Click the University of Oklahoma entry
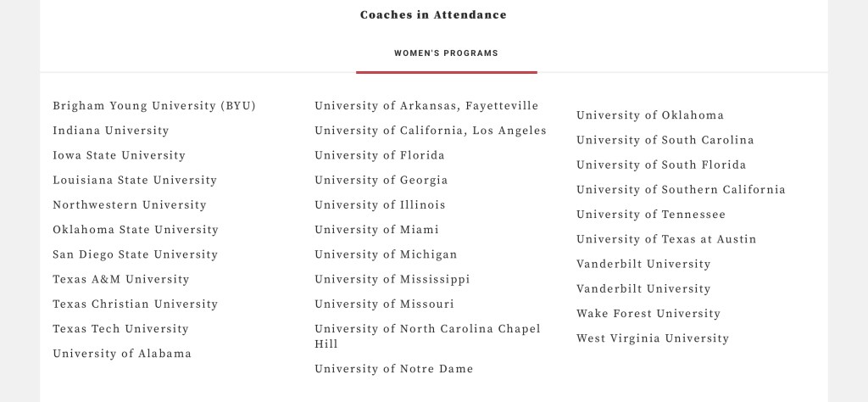Screen dimensions: 868x402 [650, 115]
